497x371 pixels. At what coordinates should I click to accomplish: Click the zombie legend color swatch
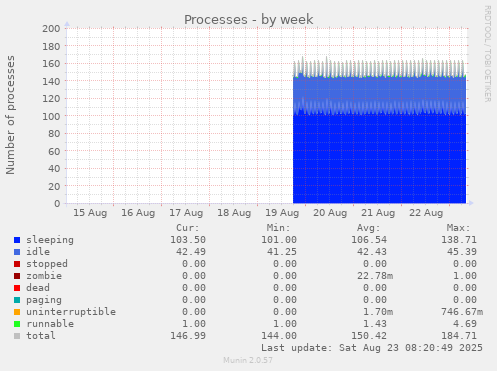(17, 276)
